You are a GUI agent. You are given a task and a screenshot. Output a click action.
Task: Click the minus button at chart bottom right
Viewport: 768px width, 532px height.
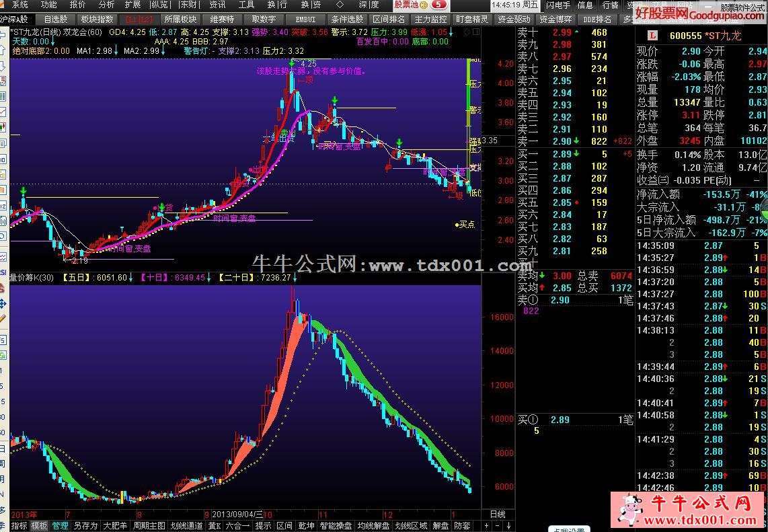(498, 525)
